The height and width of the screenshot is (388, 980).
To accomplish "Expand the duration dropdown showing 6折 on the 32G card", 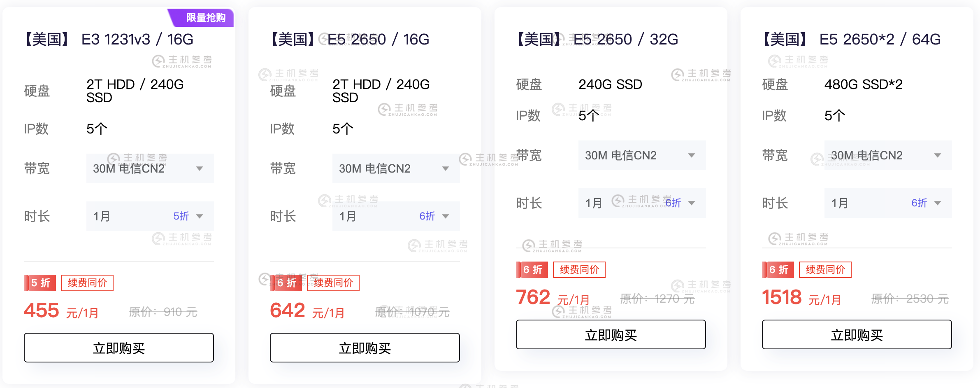I will point(641,203).
